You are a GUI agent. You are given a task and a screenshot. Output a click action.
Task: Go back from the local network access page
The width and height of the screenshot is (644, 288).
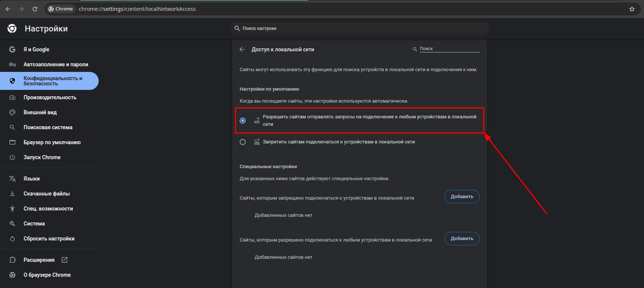(242, 49)
